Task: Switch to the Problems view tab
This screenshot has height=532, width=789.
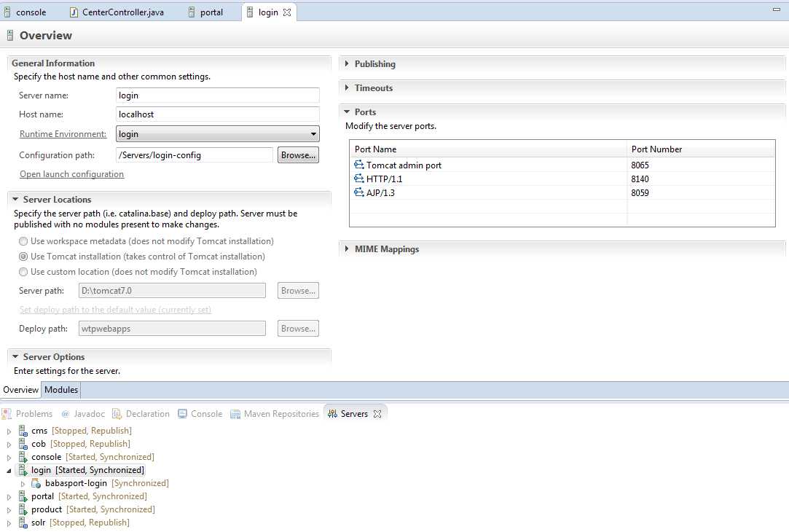Action: [28, 414]
